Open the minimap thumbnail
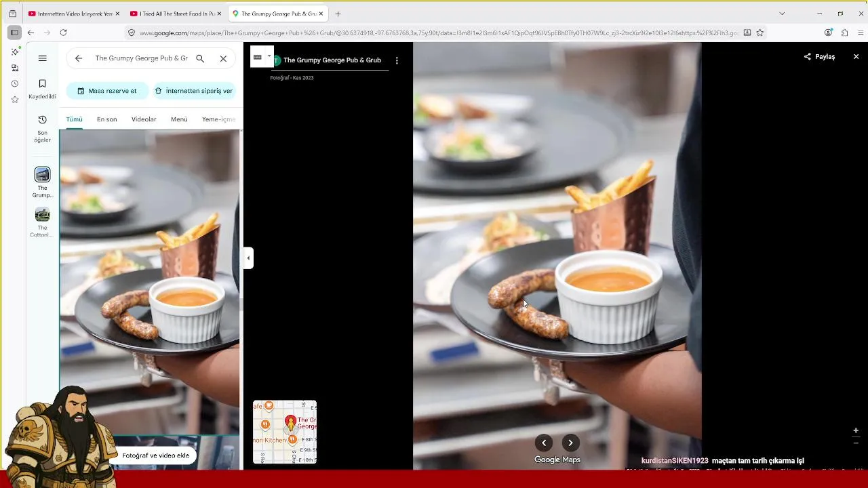This screenshot has width=868, height=488. [x=285, y=432]
